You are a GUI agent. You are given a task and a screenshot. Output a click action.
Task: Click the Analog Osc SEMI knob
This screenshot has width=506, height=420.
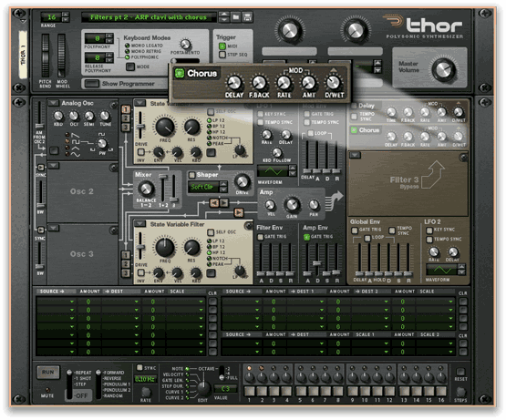(89, 116)
